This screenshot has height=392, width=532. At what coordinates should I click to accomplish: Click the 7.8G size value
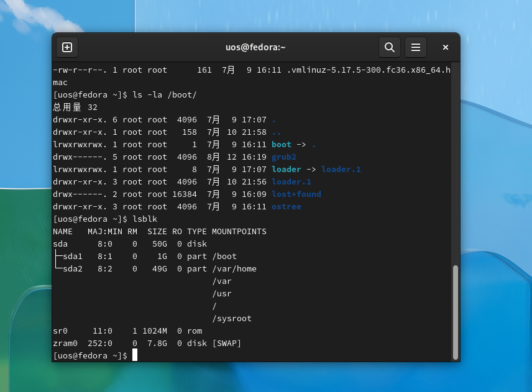tap(157, 344)
